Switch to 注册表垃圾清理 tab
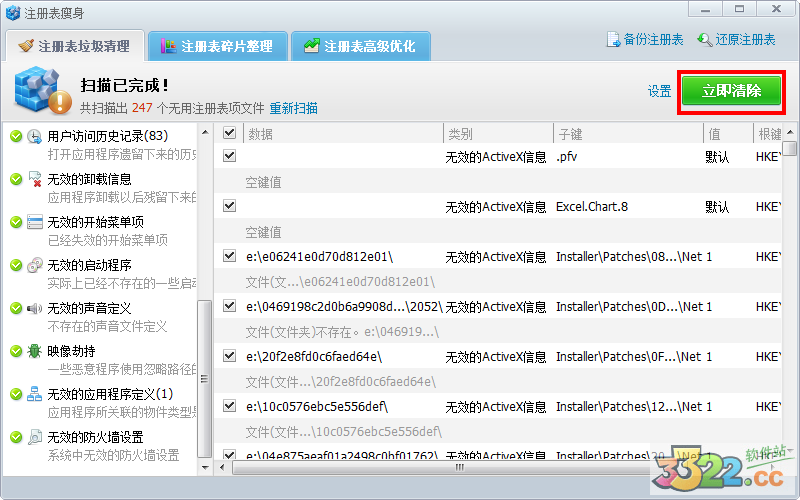800x500 pixels. (74, 46)
